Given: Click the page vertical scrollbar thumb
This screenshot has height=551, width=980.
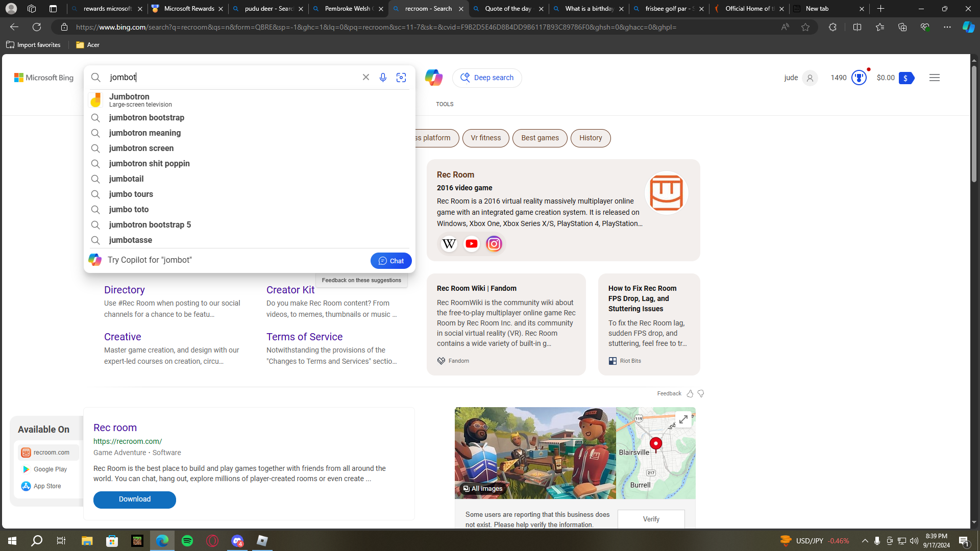Looking at the screenshot, I should coord(974,122).
